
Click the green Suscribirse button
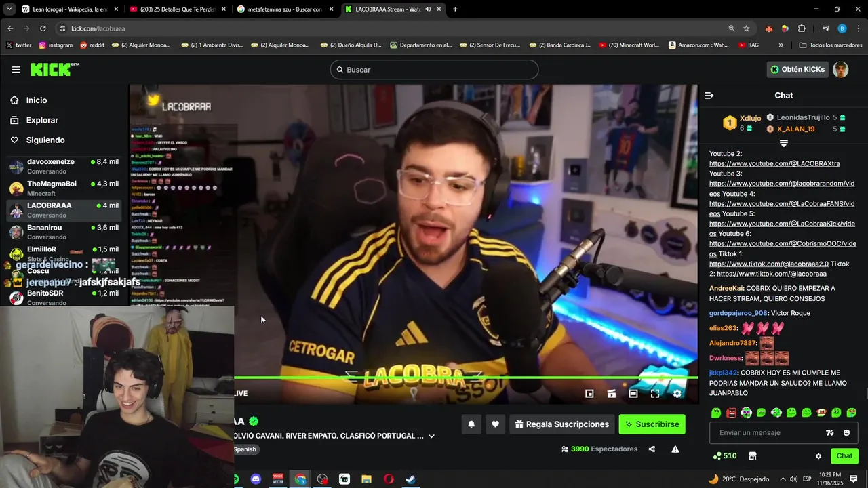652,424
